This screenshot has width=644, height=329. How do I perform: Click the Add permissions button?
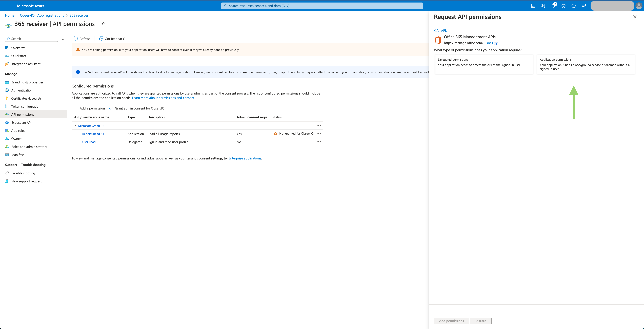pos(451,320)
